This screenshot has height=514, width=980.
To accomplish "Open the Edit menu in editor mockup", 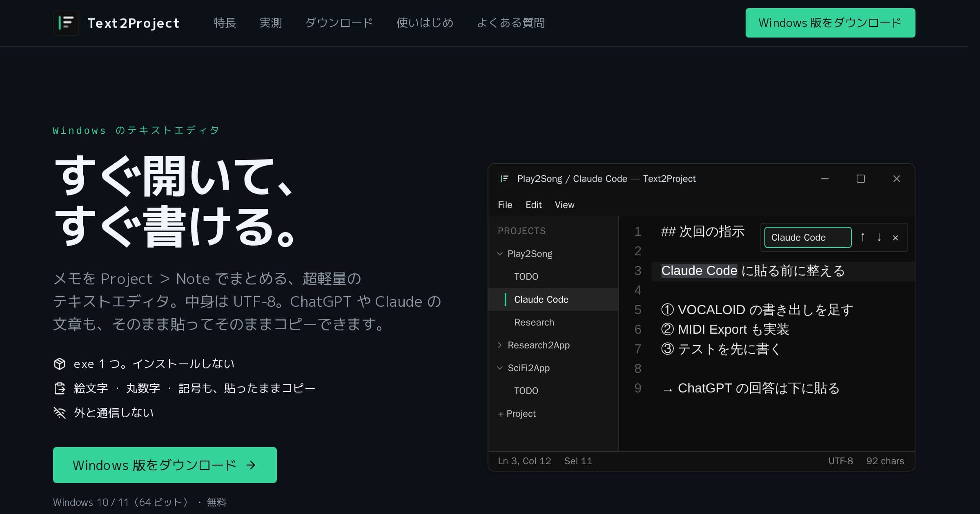I will click(x=534, y=205).
